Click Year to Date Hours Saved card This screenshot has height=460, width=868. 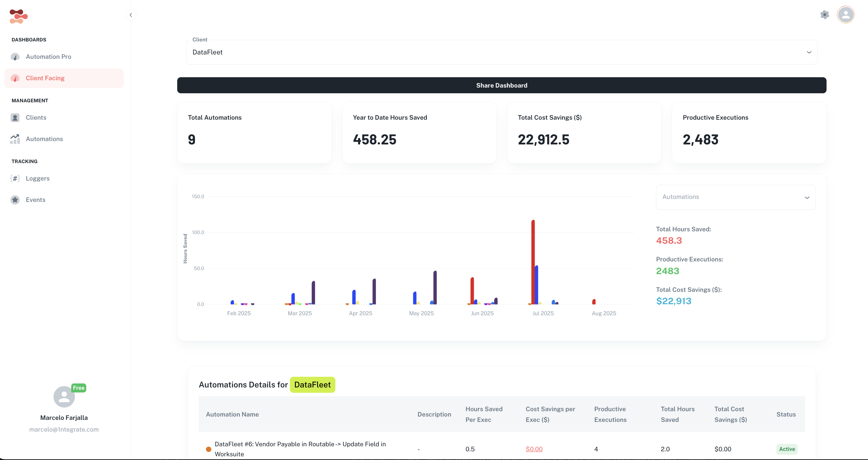419,133
